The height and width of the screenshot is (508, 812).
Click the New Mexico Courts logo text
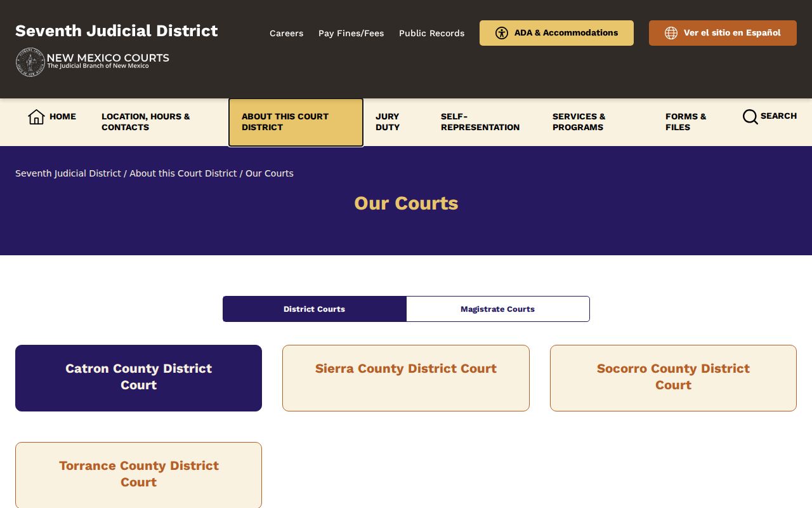(x=108, y=61)
